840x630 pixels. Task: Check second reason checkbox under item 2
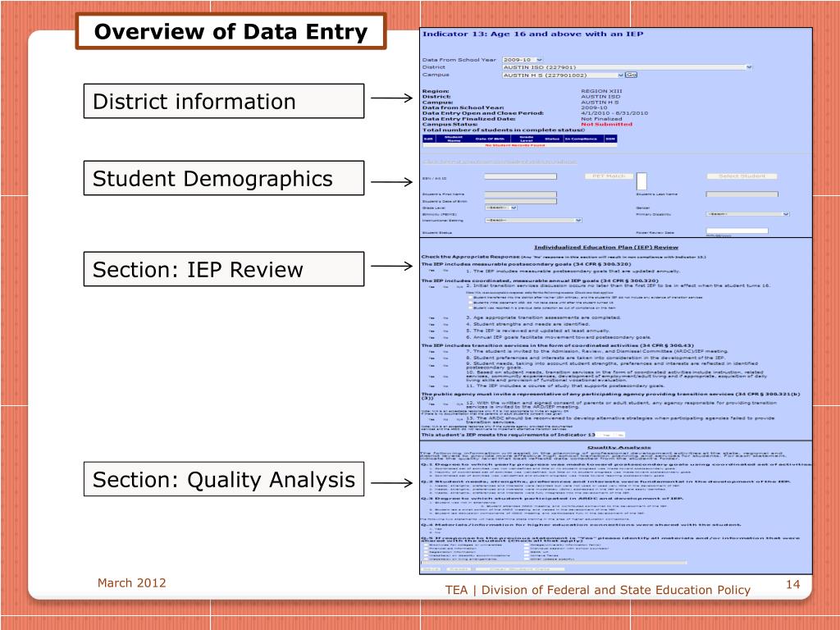pos(470,303)
